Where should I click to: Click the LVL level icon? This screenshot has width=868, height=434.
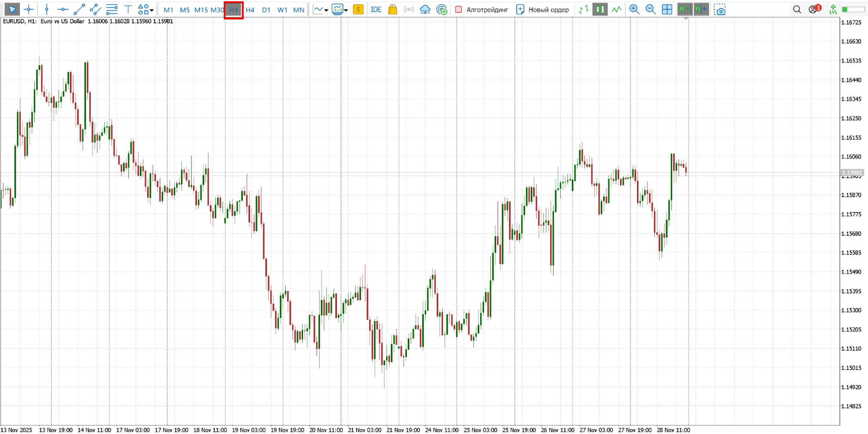(833, 9)
